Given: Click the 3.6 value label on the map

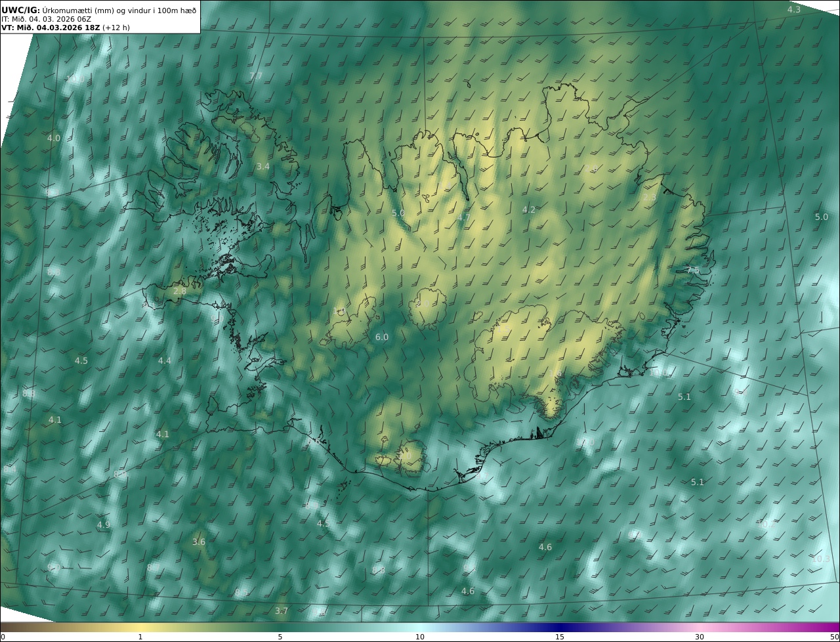Looking at the screenshot, I should point(199,542).
